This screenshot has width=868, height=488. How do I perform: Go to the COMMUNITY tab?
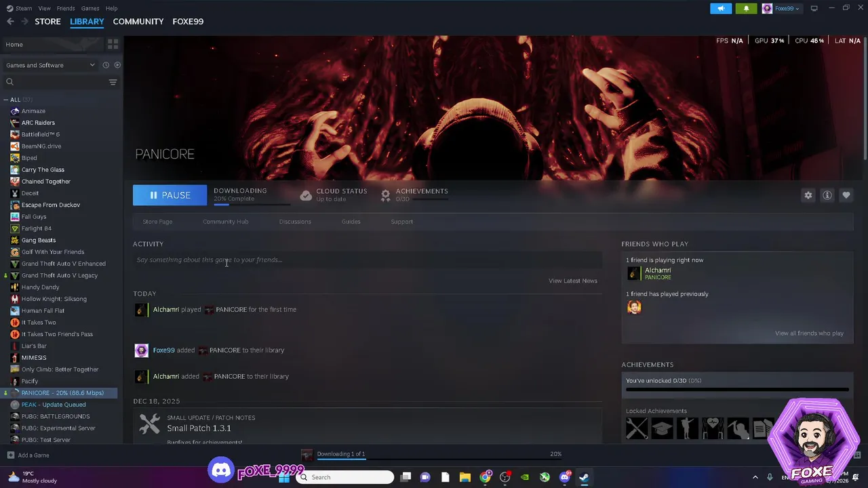pos(138,22)
